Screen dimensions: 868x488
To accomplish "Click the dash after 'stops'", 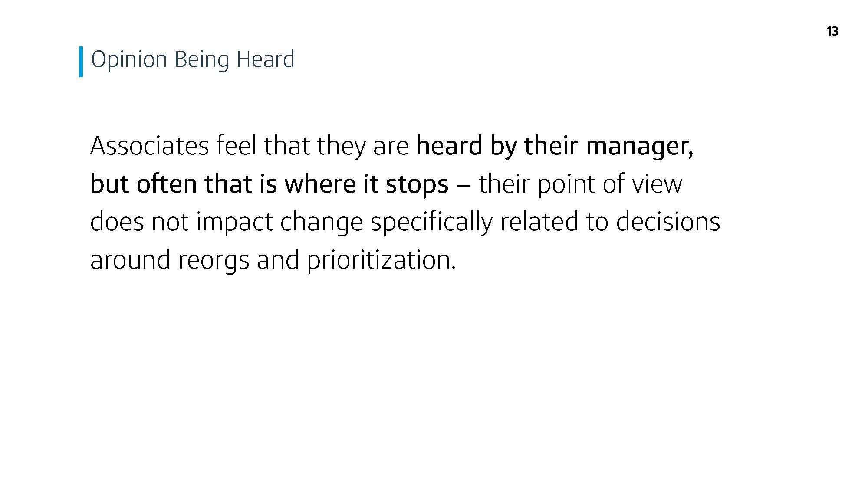I will (x=464, y=185).
